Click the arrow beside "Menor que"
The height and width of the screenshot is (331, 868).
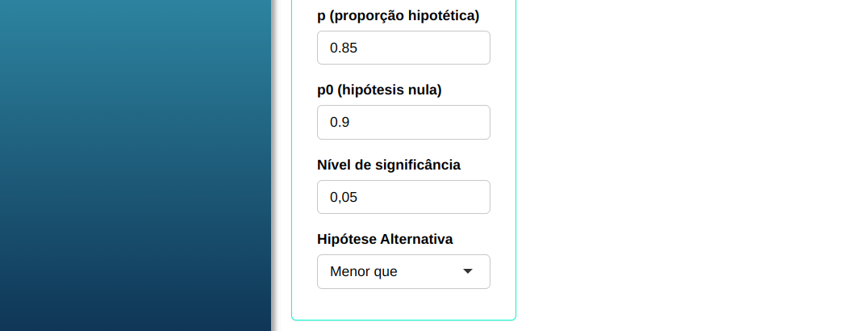tap(468, 271)
